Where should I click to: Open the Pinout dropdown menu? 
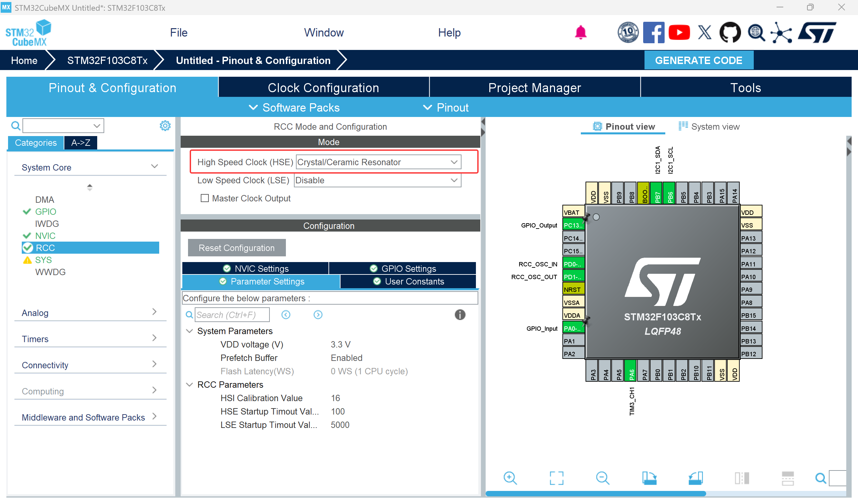click(x=445, y=108)
